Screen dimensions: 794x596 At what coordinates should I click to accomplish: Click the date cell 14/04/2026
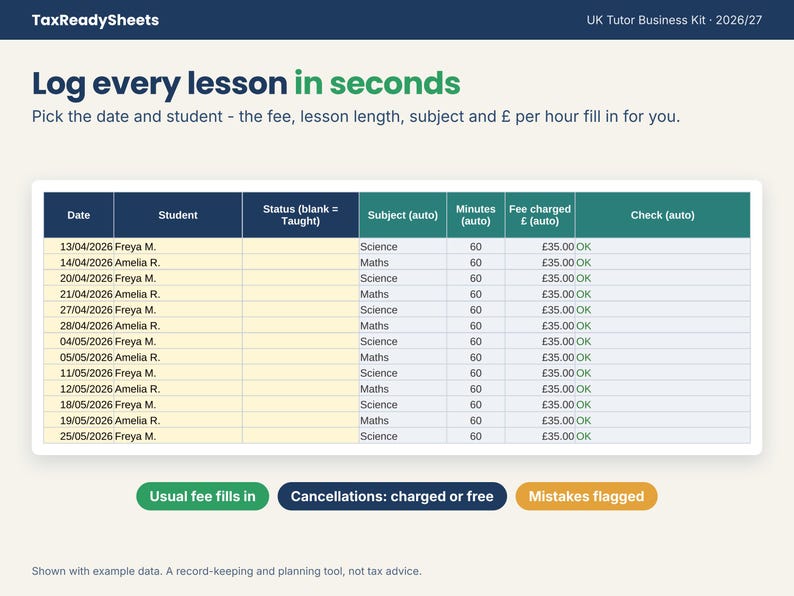tap(78, 262)
